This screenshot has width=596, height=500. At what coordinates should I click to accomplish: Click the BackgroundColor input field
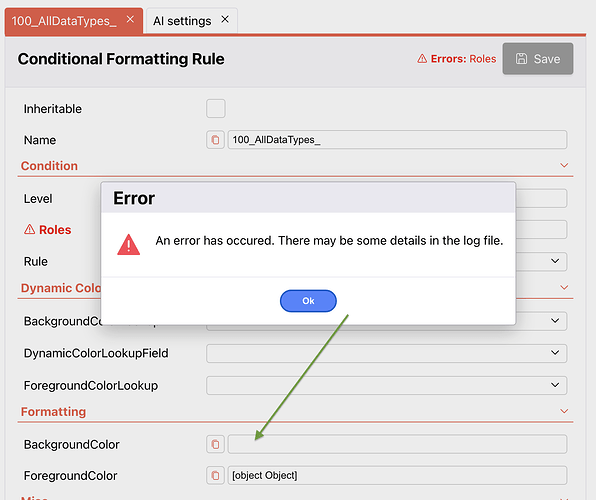397,444
